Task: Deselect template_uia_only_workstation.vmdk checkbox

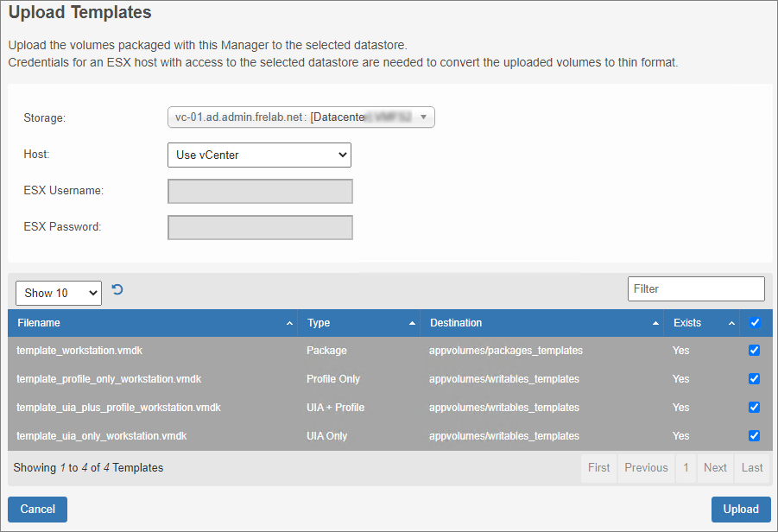Action: 754,436
